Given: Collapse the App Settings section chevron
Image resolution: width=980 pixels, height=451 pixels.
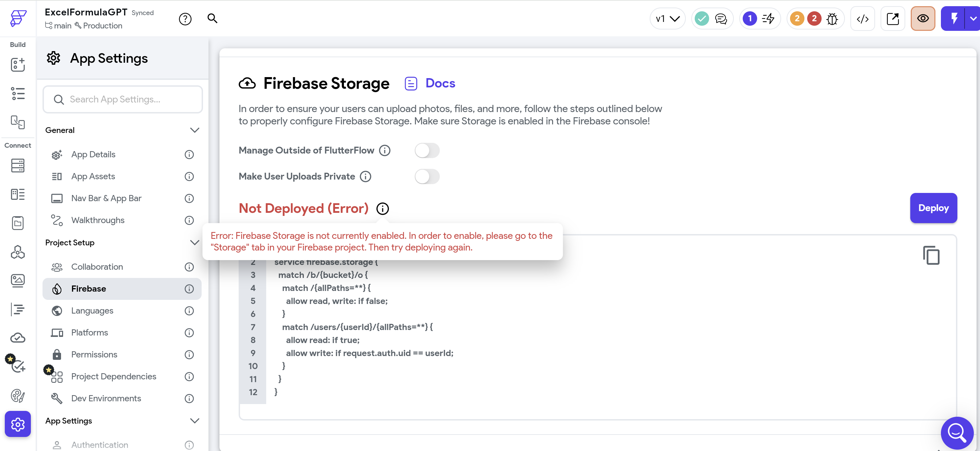Looking at the screenshot, I should (194, 421).
